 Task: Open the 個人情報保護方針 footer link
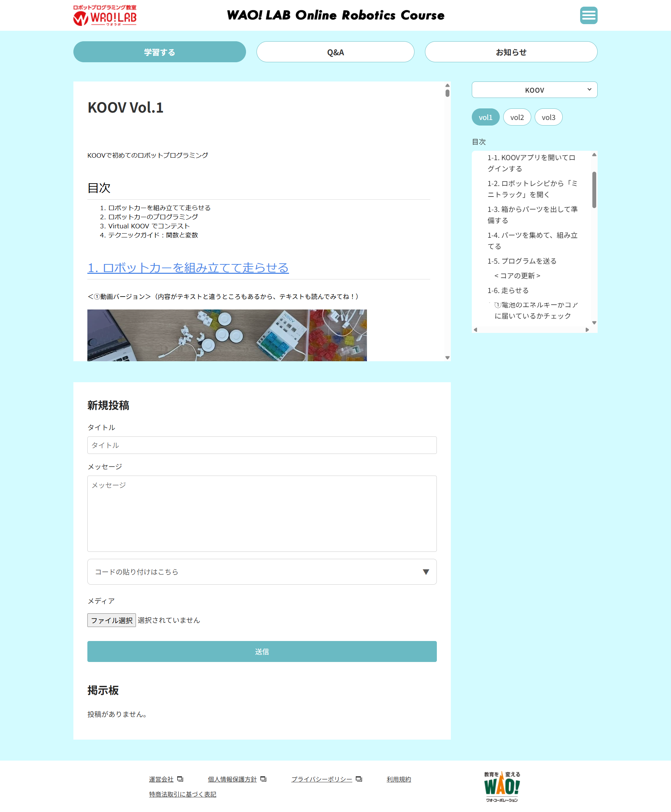(x=232, y=779)
